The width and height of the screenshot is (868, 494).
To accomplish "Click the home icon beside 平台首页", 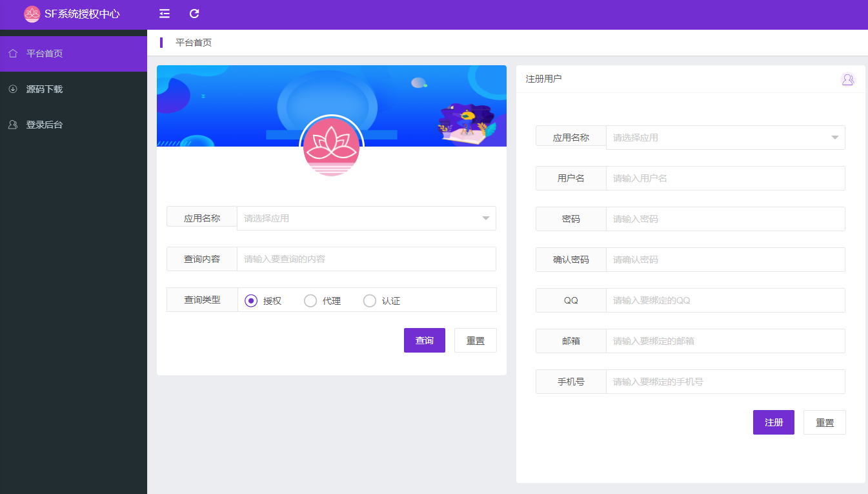I will coord(13,54).
